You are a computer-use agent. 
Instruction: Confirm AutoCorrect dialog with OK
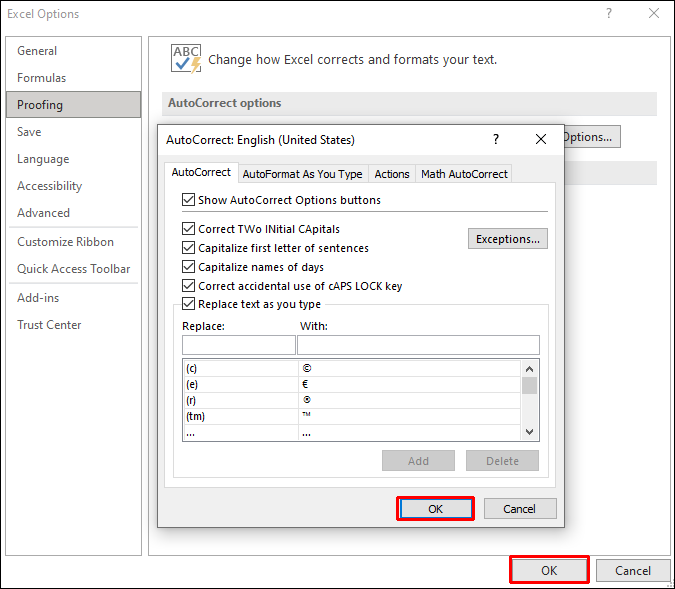(x=435, y=509)
